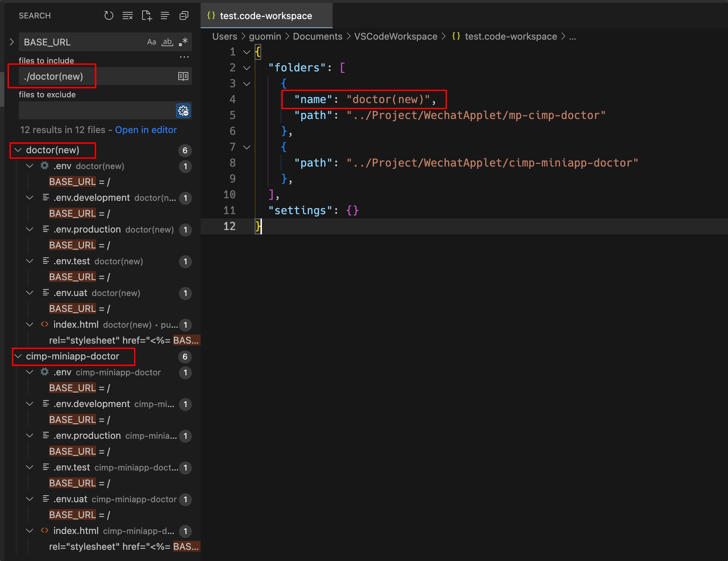
Task: Click the Refresh search results icon
Action: pyautogui.click(x=109, y=16)
